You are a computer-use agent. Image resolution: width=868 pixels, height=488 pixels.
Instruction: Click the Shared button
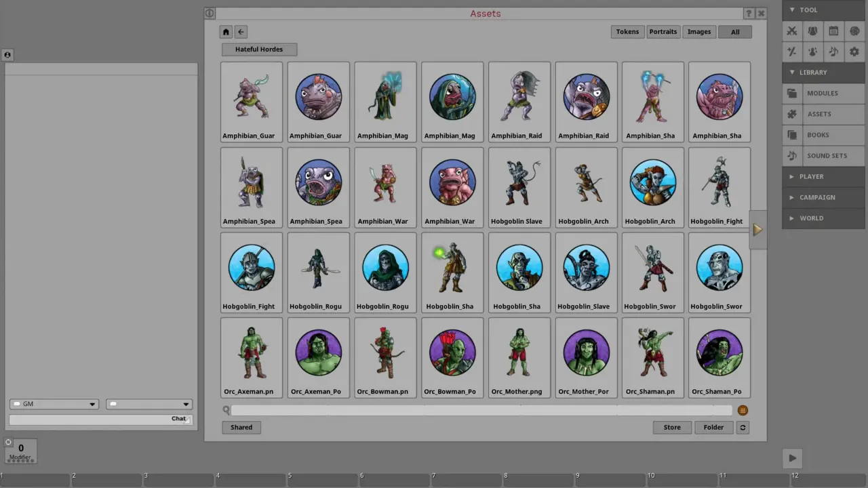click(x=241, y=428)
